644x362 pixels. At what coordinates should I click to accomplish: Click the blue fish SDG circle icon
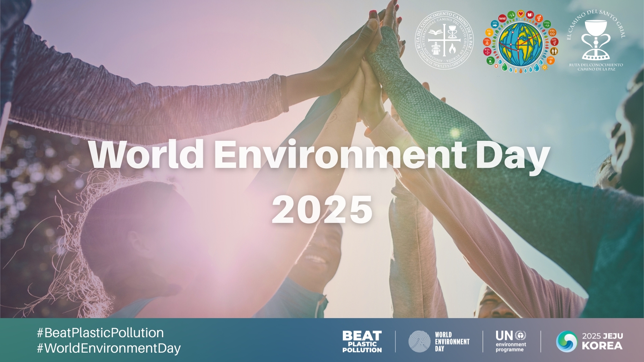(495, 24)
